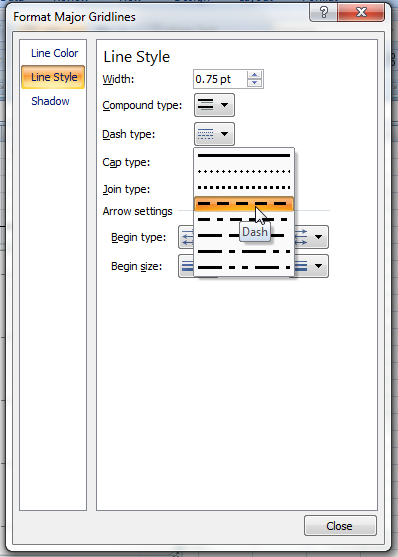Switch to the Shadow tab
The width and height of the screenshot is (398, 557).
coord(50,101)
